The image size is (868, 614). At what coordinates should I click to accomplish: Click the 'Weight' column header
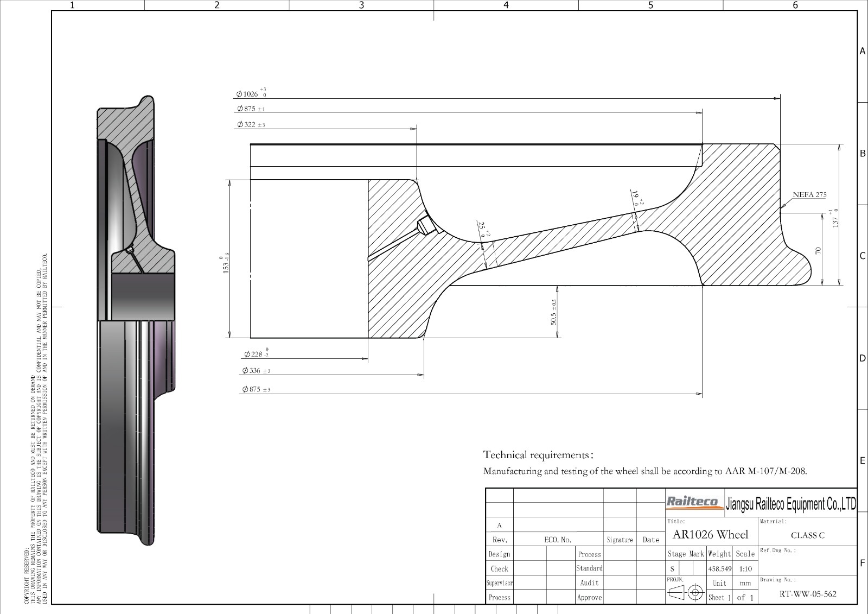(719, 554)
